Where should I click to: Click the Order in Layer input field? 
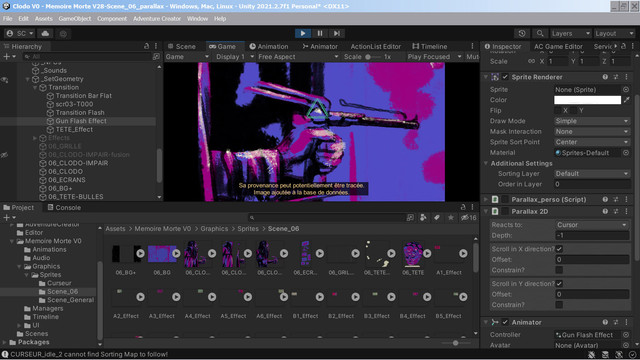click(592, 184)
